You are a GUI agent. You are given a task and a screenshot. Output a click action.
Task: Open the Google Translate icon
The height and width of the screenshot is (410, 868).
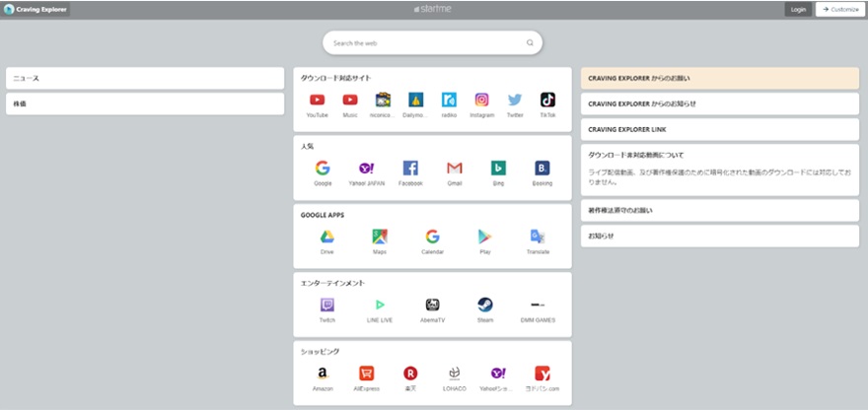click(539, 237)
